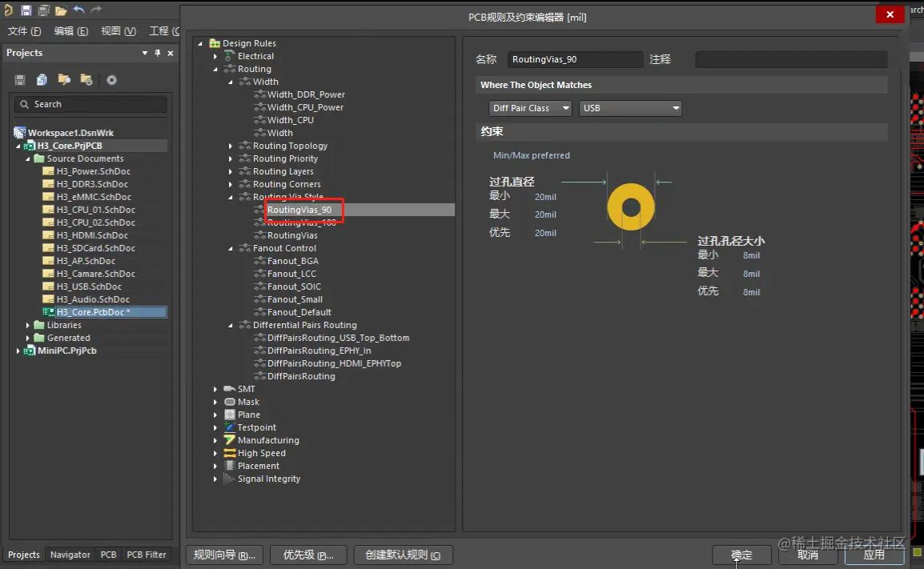Viewport: 924px width, 569px height.
Task: Select the RoutingVias rule
Action: [x=292, y=235]
